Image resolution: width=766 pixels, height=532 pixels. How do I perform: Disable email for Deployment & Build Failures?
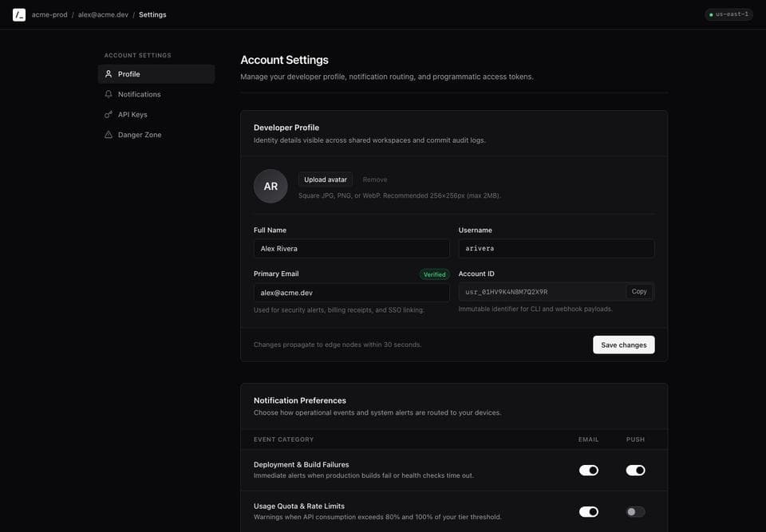pyautogui.click(x=589, y=470)
